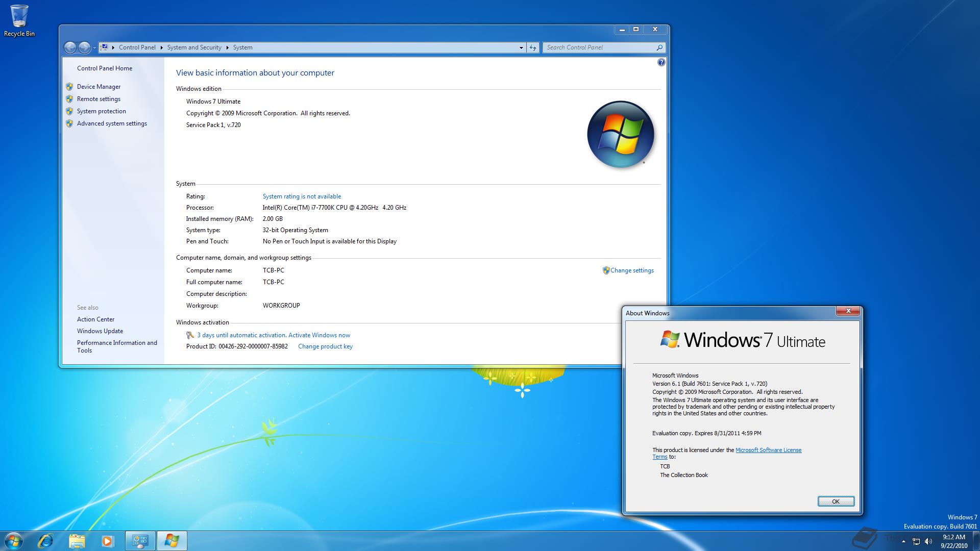Click 'Evaluation copy. Expires 8/31/2011' text
This screenshot has width=980, height=551.
[x=706, y=433]
